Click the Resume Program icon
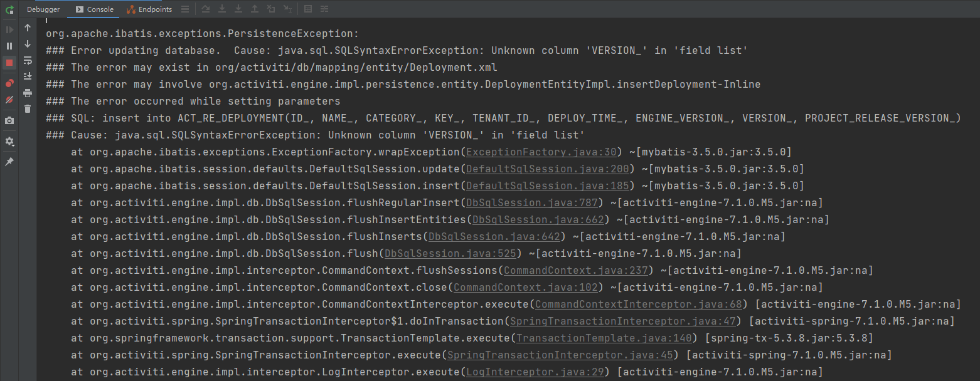The width and height of the screenshot is (980, 381). pos(9,29)
